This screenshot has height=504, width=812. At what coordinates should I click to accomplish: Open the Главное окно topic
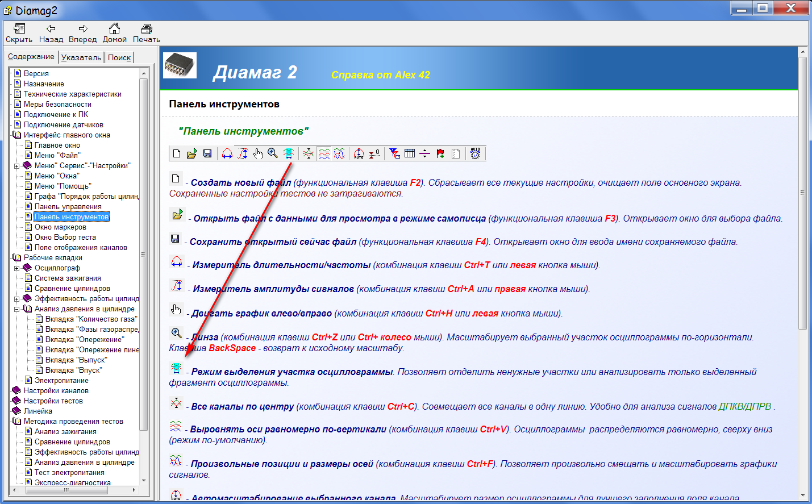pyautogui.click(x=57, y=145)
